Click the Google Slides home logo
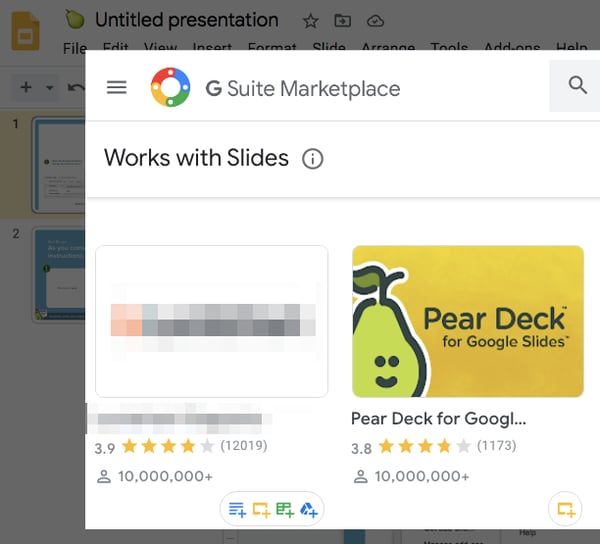 tap(25, 31)
